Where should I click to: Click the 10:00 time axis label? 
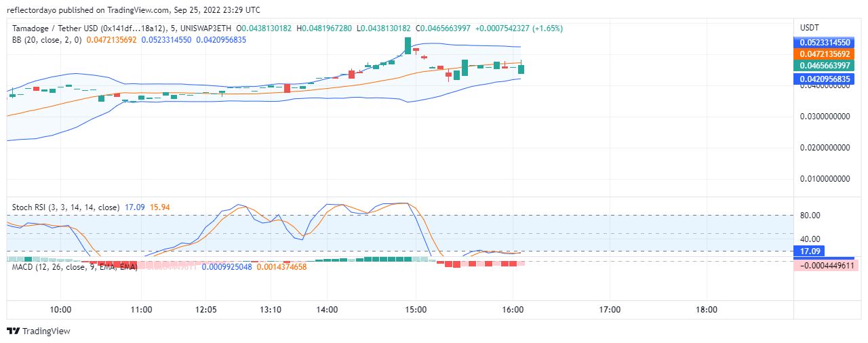pyautogui.click(x=61, y=310)
